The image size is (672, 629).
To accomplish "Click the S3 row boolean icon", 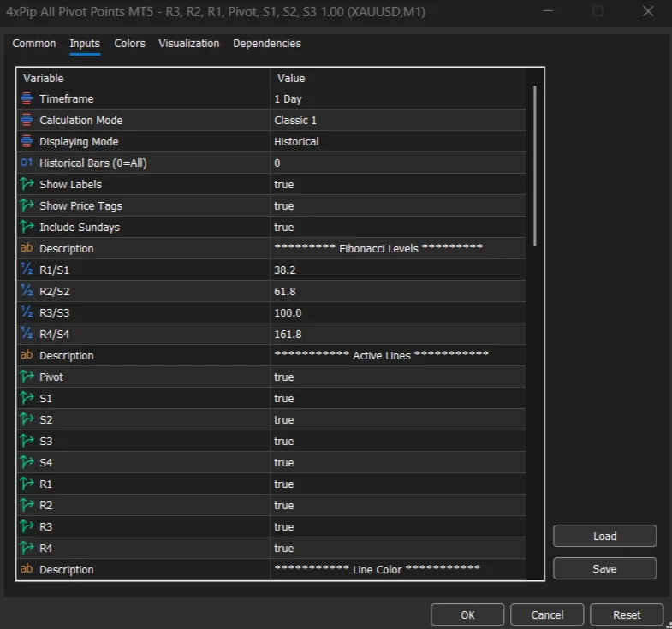I will pos(27,441).
